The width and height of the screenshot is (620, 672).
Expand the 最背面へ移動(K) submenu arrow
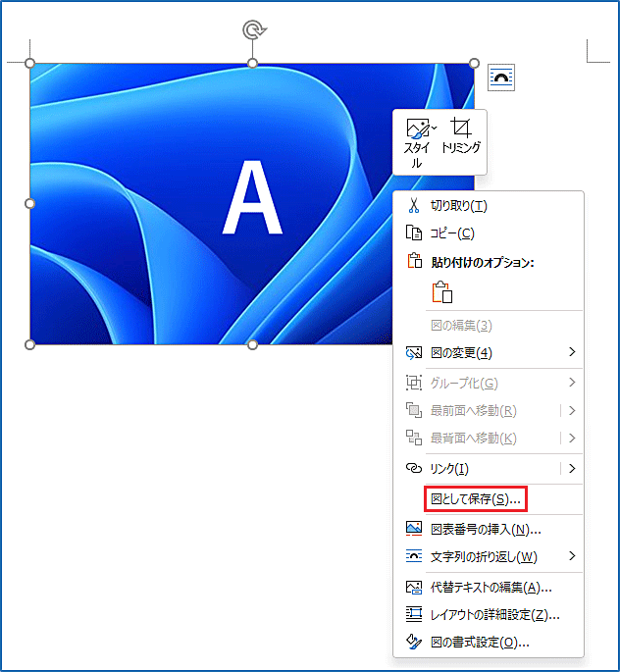[572, 438]
